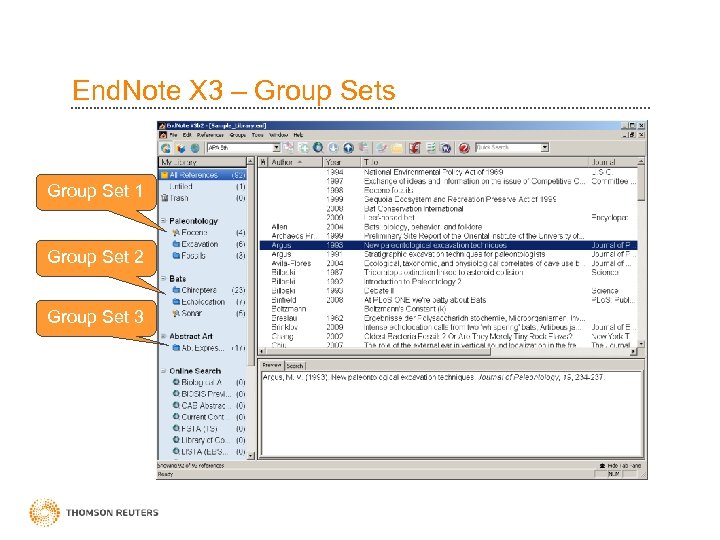Click the BIOSIS Previews online search icon
Viewport: 720px width, 540px height.
click(x=176, y=394)
